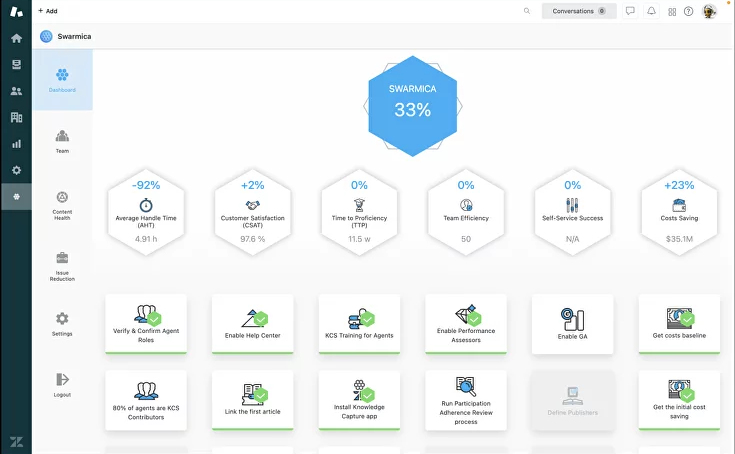The image size is (735, 454).
Task: Open Get the initial cost saving card
Action: (x=679, y=400)
